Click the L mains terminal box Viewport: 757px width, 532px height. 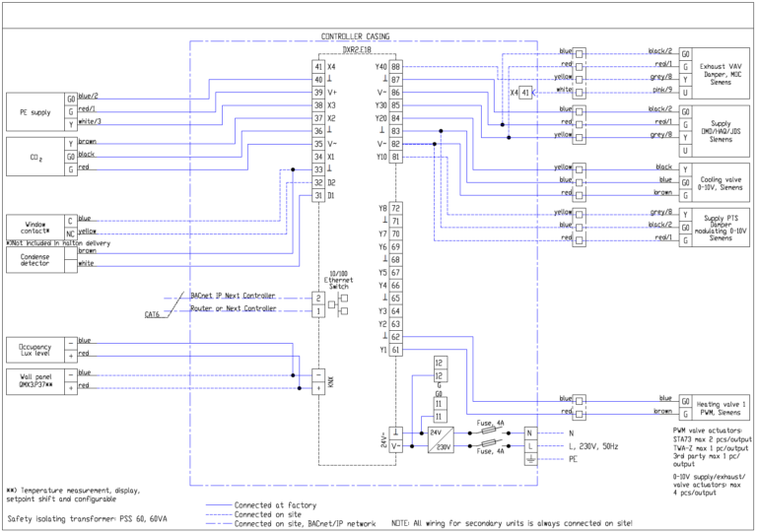click(529, 446)
